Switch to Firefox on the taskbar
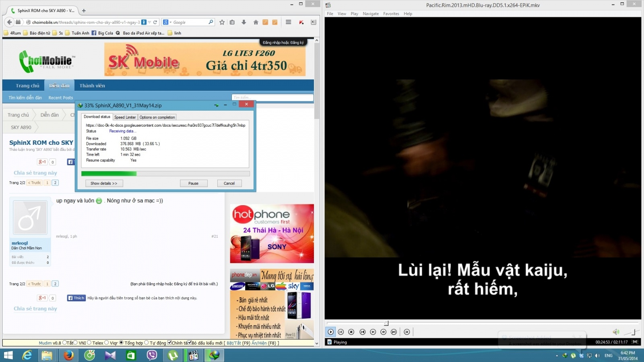Screen dimensions: 644x362 [68, 355]
